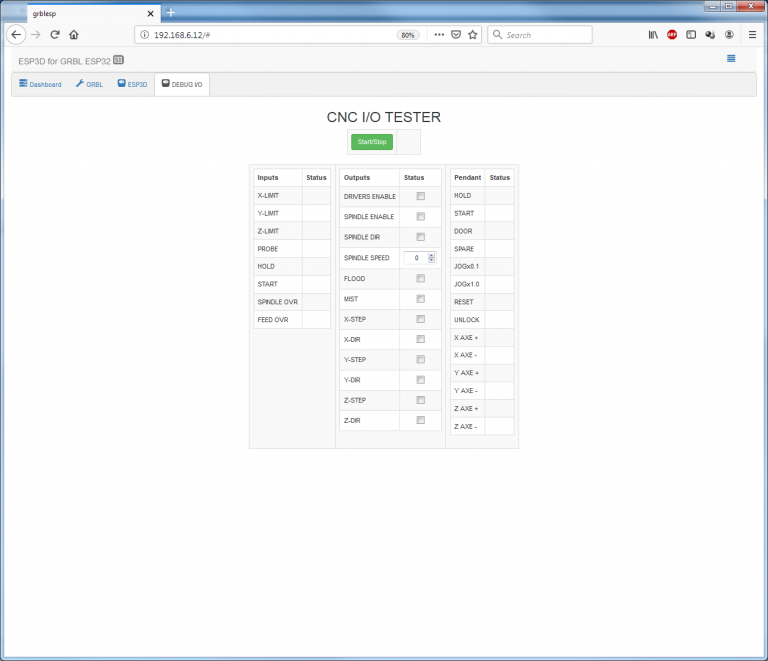This screenshot has width=768, height=661.
Task: Toggle the sidebar view icon
Action: tap(691, 35)
